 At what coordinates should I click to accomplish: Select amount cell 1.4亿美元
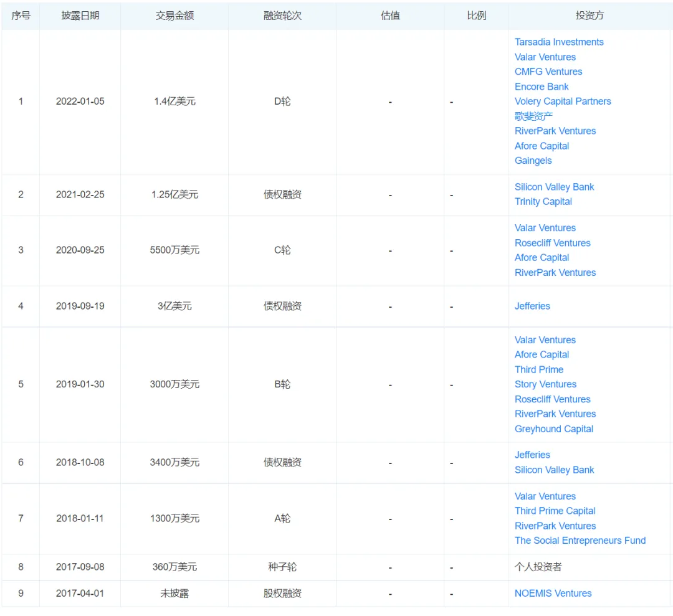pos(174,102)
